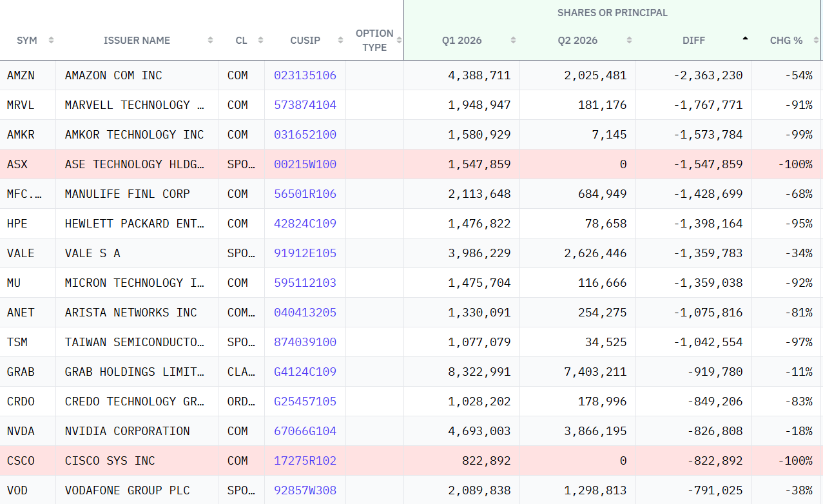Sort by Q1 2026 sort icon

click(x=513, y=40)
